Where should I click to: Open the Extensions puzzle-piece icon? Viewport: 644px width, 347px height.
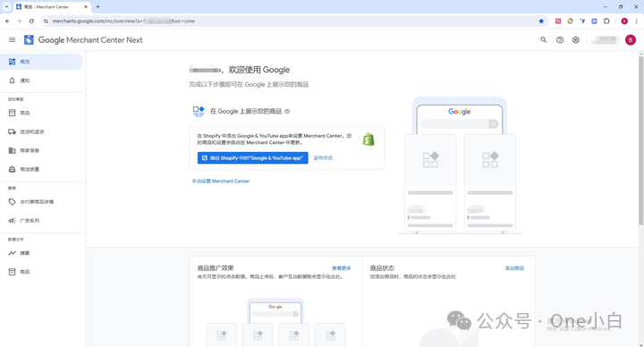(x=606, y=21)
